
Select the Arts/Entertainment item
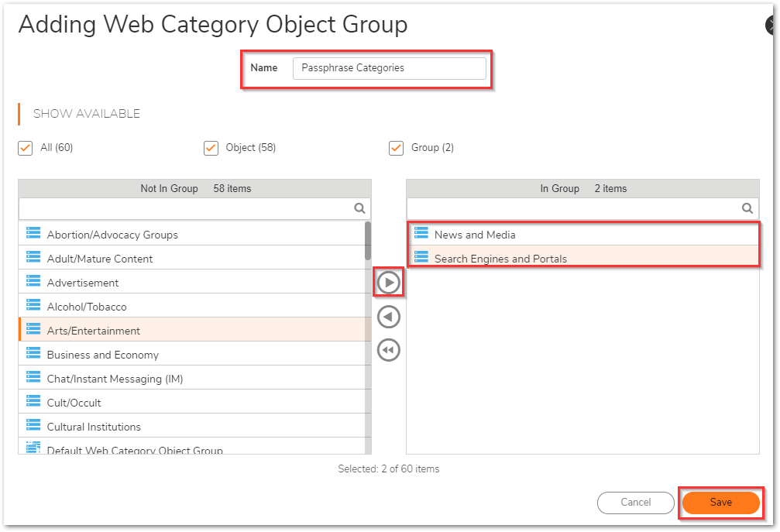[94, 331]
